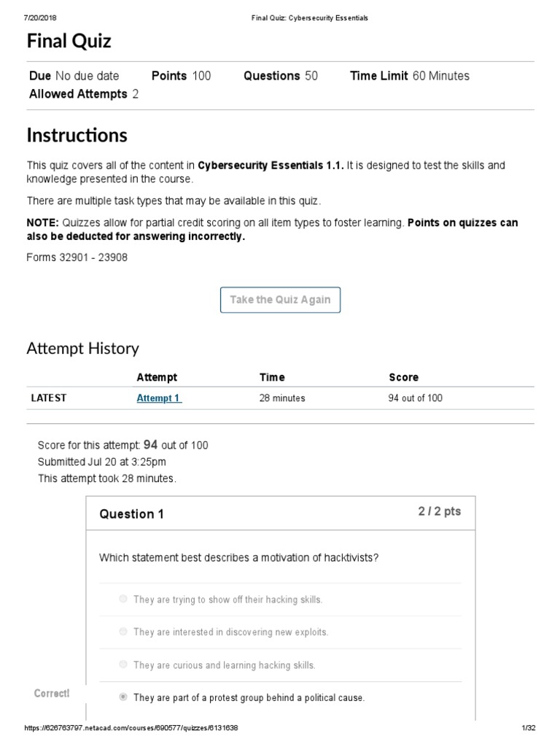Click the Take the Quiz Again button
The image size is (560, 747).
pos(280,300)
